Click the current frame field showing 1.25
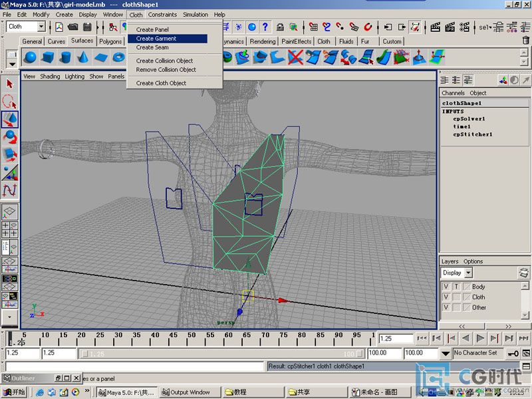Screen dimensions: 532x399 pyautogui.click(x=395, y=338)
